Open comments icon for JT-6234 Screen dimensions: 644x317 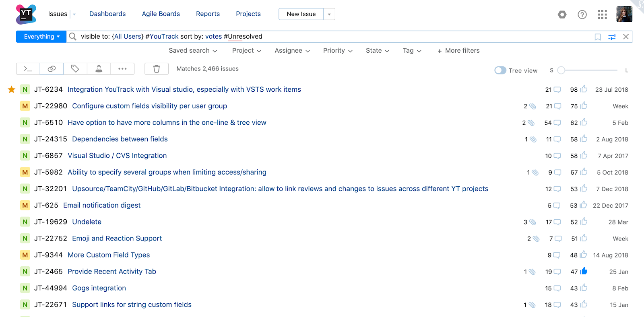point(557,90)
